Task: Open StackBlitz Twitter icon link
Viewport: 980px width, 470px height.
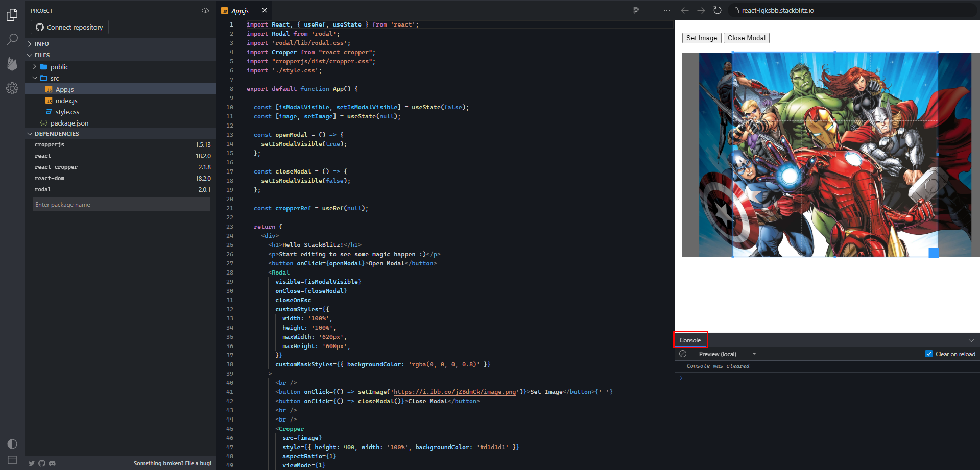Action: click(32, 463)
